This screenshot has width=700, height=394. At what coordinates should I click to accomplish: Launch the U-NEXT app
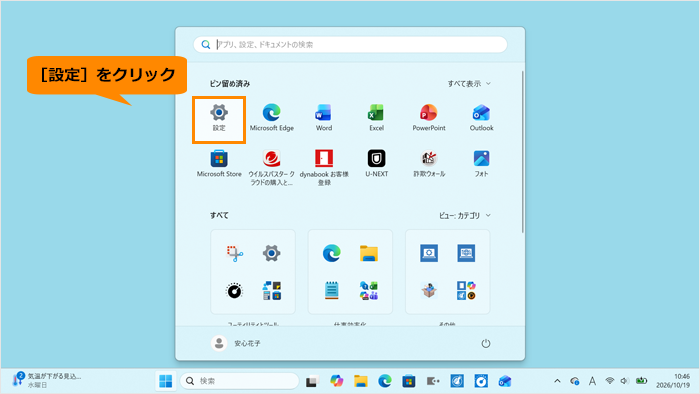[x=376, y=164]
